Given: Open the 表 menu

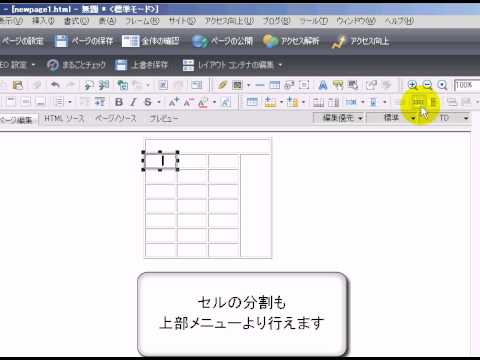Looking at the screenshot, I should (x=107, y=21).
